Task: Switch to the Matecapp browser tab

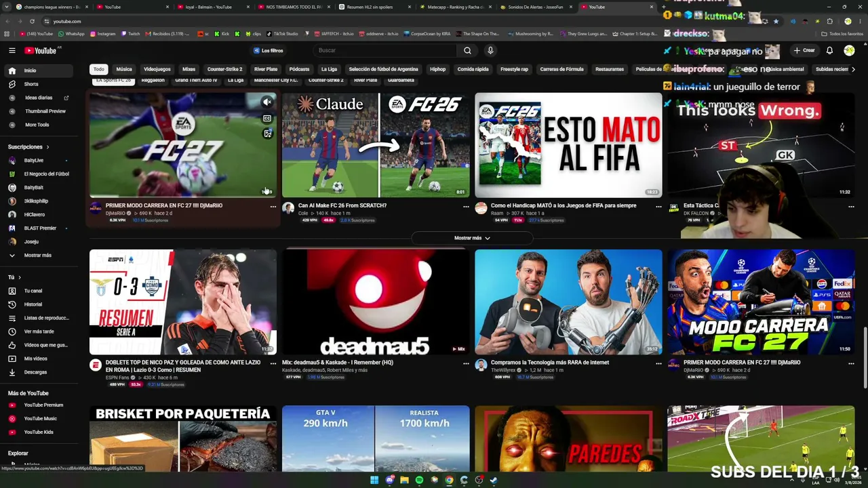Action: 456,7
